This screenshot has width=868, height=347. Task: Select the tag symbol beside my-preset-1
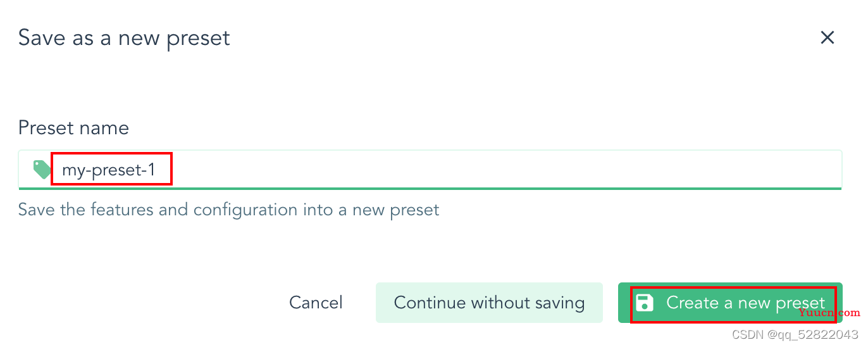(x=42, y=169)
